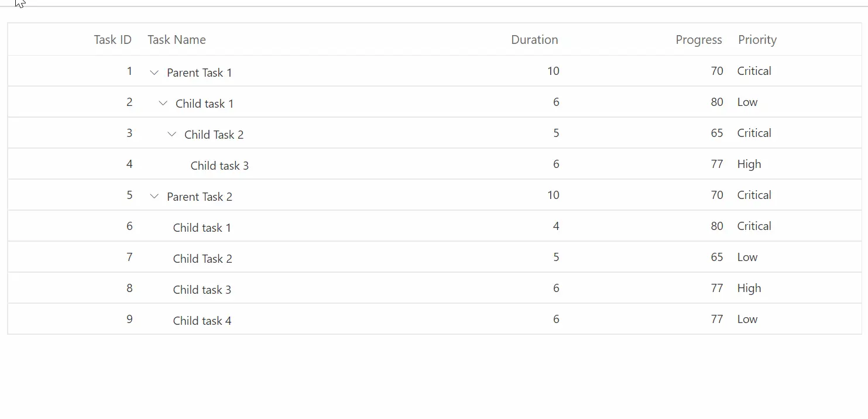Viewport: 868px width, 419px height.
Task: Click the Low priority cell of task 2
Action: click(x=747, y=102)
